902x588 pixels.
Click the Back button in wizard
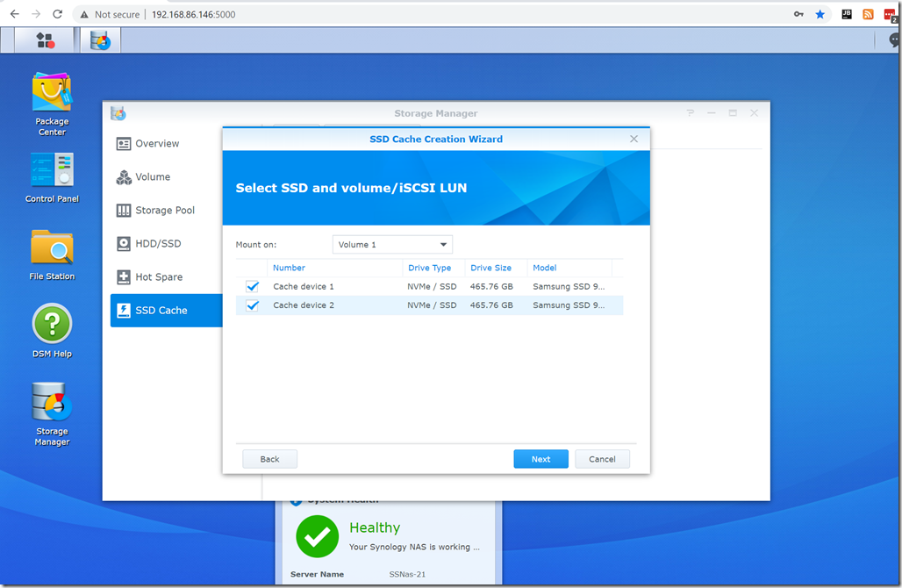(269, 459)
